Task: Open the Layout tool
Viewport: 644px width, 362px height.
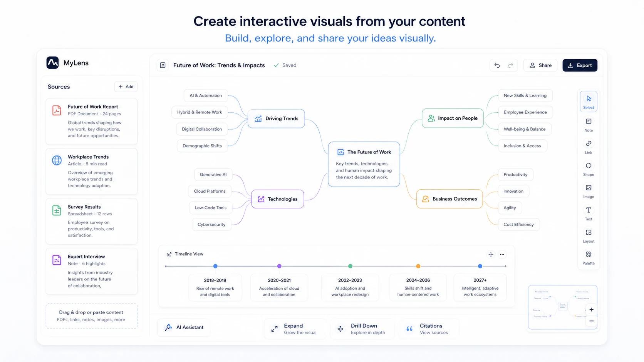Action: [x=589, y=235]
